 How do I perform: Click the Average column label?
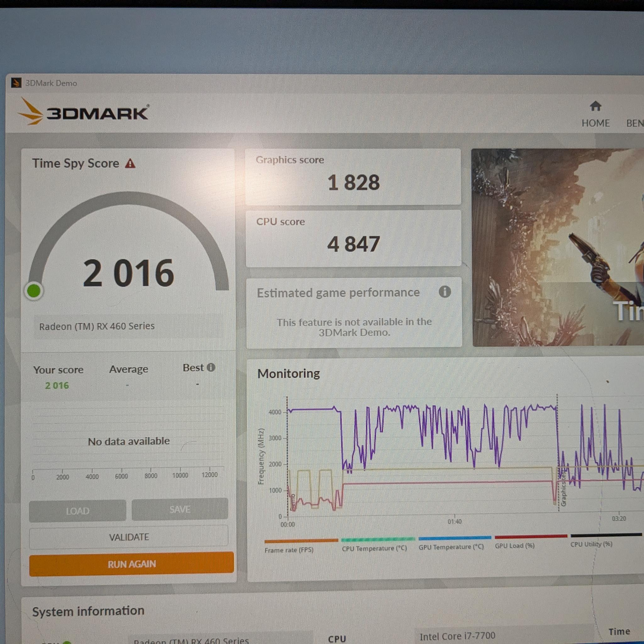coord(129,369)
